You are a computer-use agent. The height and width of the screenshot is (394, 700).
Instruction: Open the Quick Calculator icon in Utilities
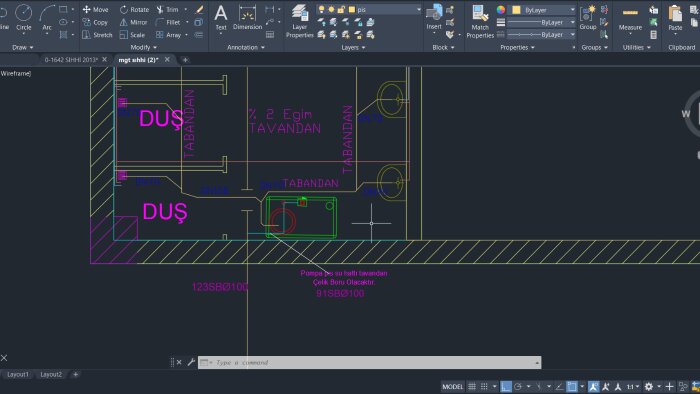(x=654, y=34)
